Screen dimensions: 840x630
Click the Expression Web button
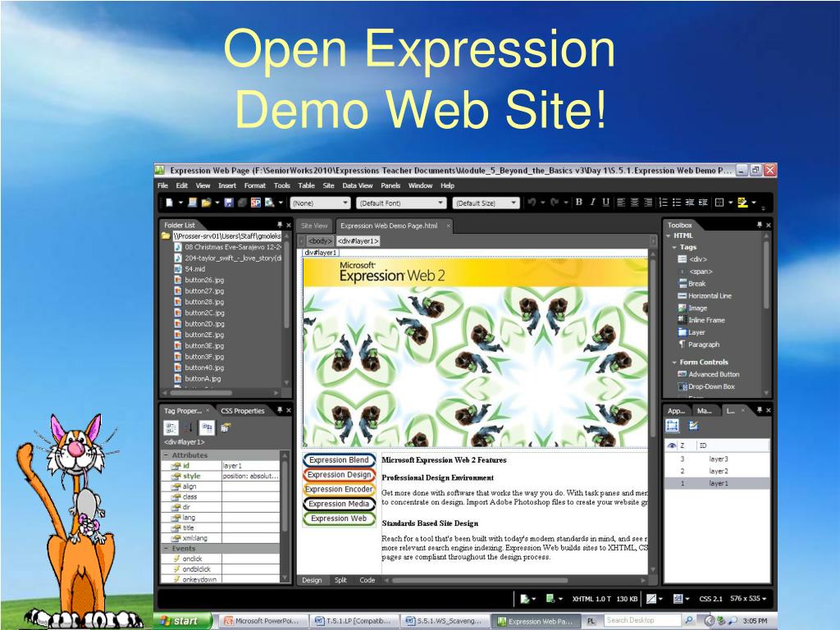click(x=339, y=518)
